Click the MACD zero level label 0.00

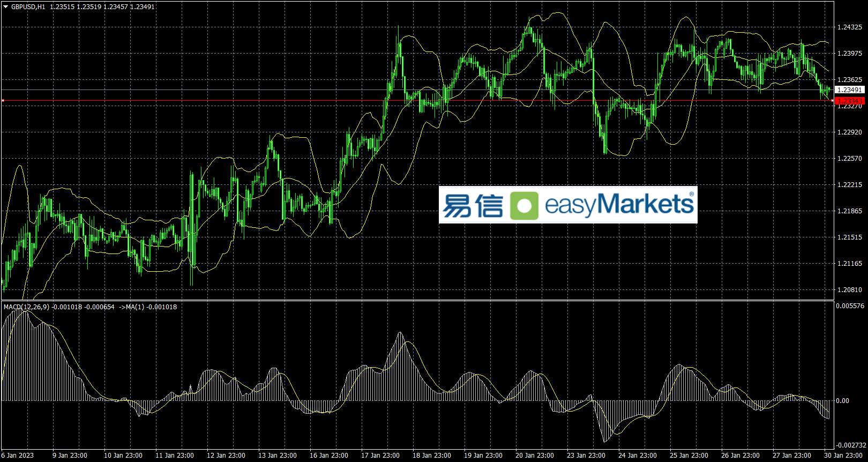tap(843, 401)
